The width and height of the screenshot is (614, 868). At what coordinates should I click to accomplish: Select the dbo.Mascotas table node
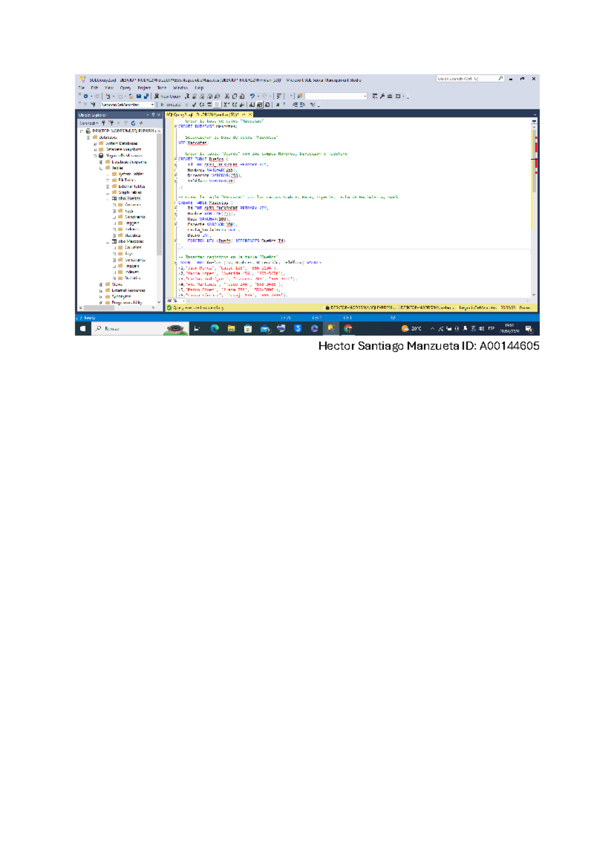(130, 242)
